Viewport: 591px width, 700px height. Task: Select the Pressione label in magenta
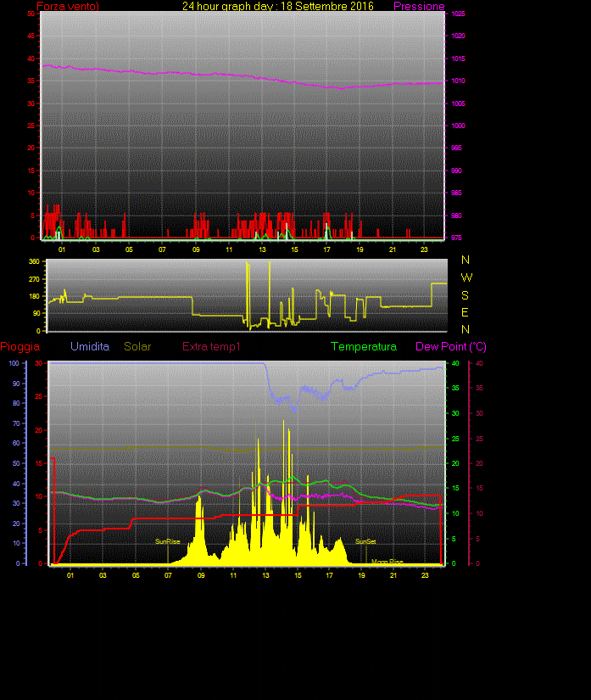tap(419, 6)
